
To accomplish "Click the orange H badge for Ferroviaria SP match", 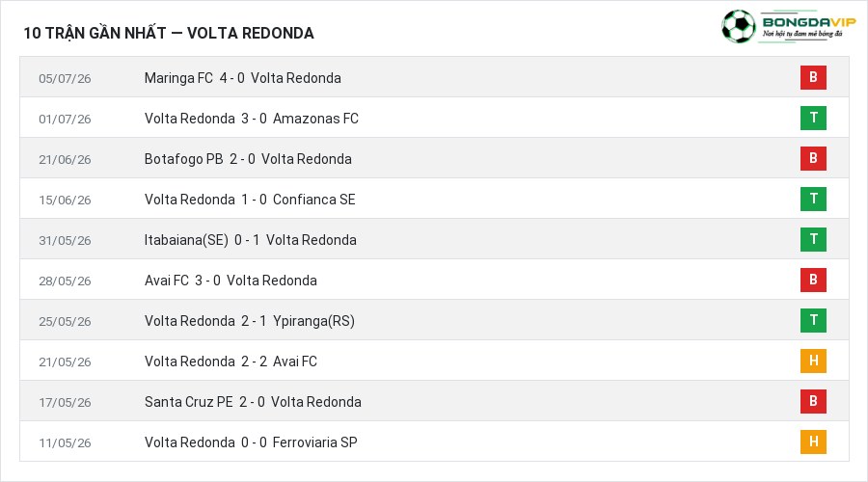I will (813, 442).
